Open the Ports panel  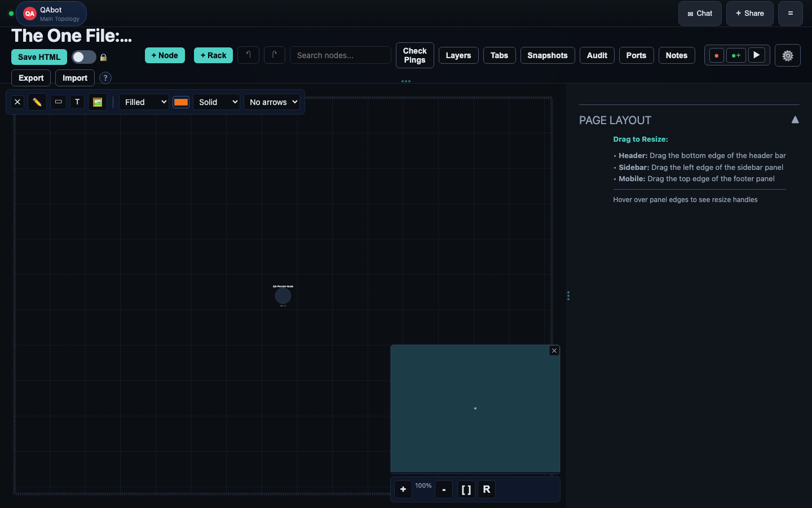[x=637, y=55]
